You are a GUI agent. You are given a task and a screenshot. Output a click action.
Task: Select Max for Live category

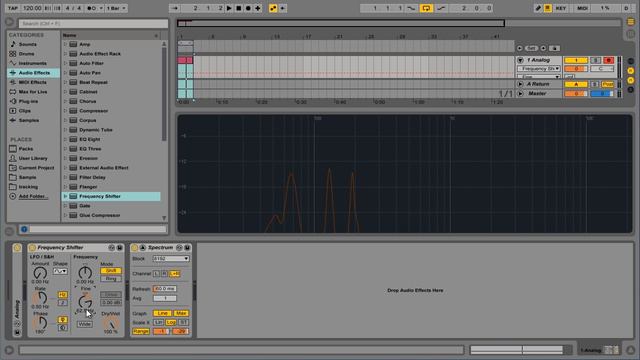tap(33, 92)
